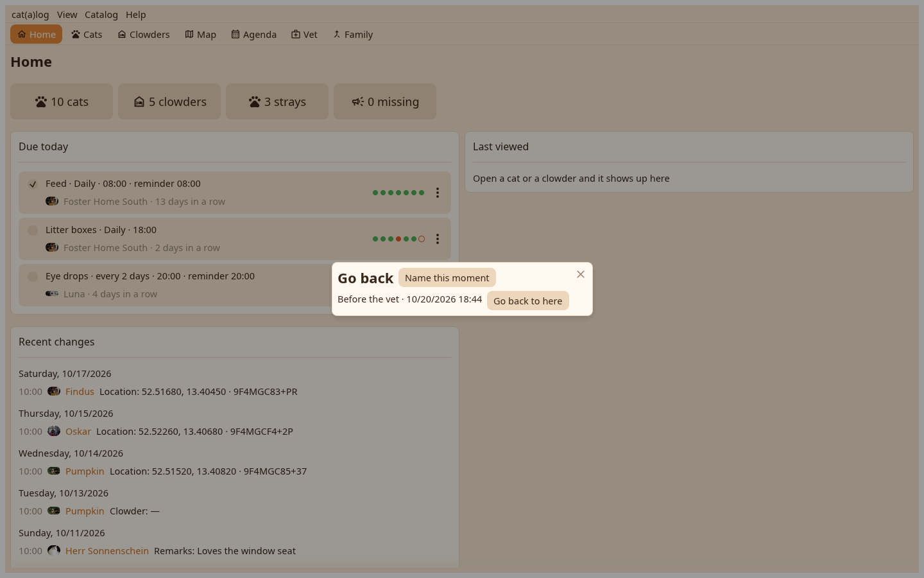Click the Family tab tree icon
This screenshot has width=924, height=578.
click(337, 34)
